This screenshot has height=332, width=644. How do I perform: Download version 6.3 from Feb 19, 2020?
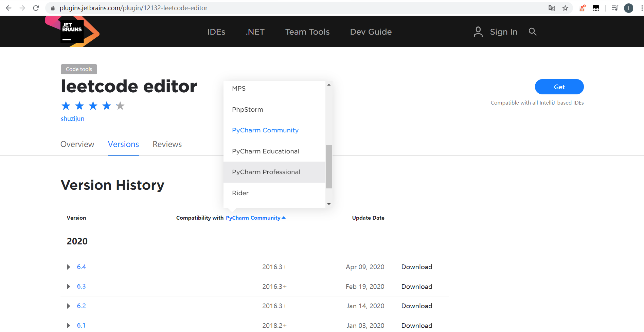click(417, 287)
